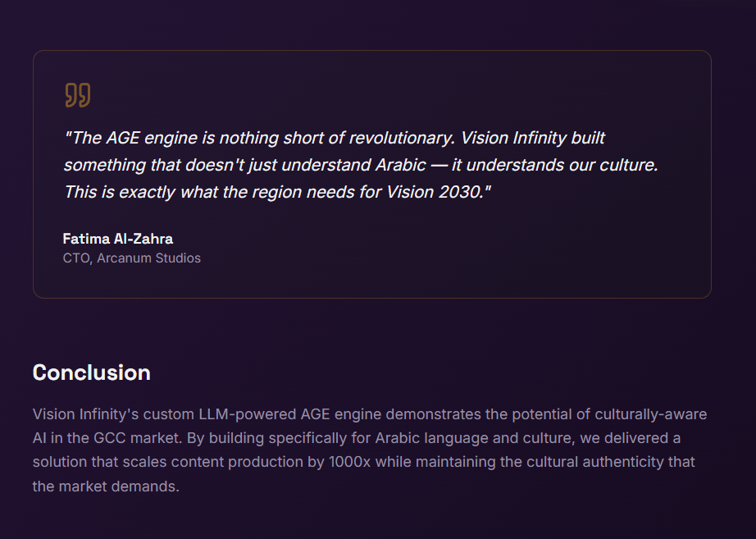Click the quote line ending "Vision 2030"
756x539 pixels.
[277, 192]
